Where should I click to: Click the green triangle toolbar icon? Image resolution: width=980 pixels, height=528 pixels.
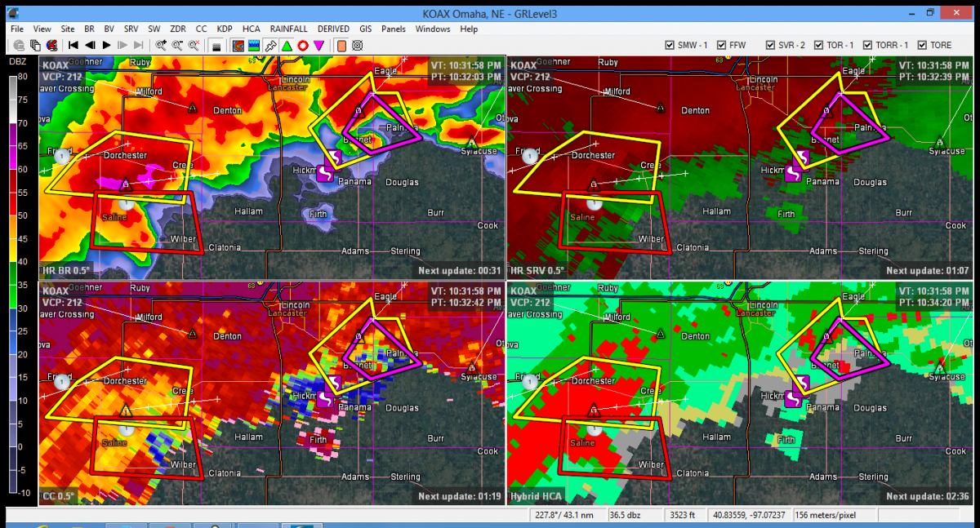(287, 46)
